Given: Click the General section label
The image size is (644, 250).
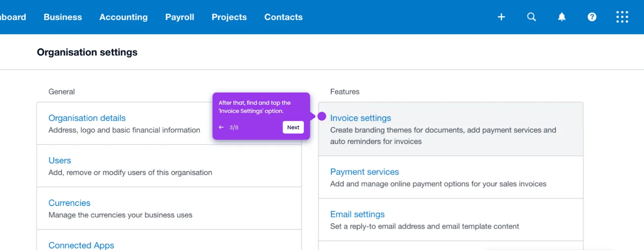Looking at the screenshot, I should [x=61, y=92].
